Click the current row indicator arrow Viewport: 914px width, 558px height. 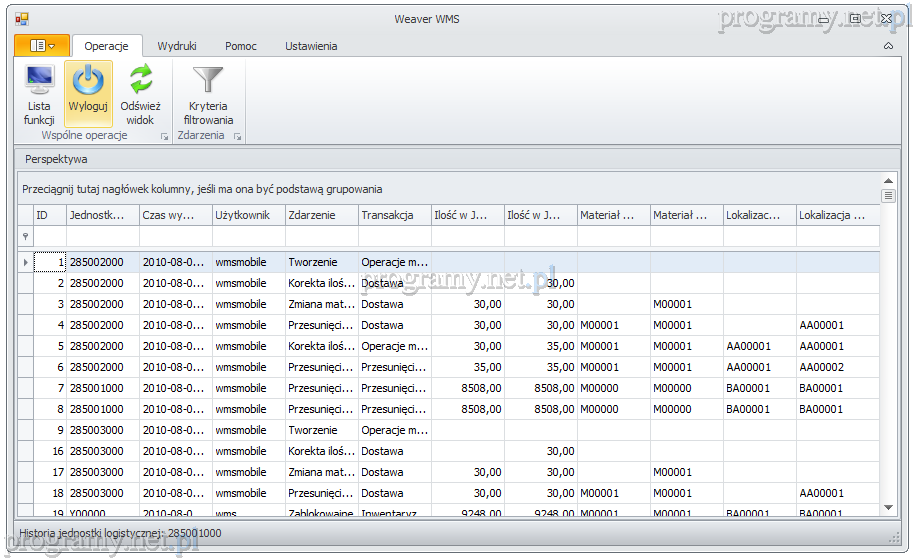pyautogui.click(x=25, y=262)
